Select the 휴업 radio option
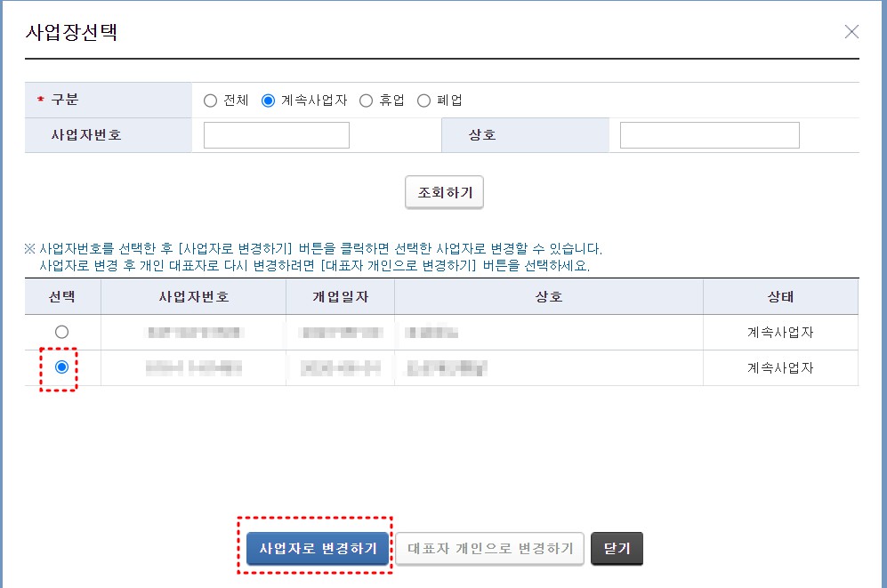This screenshot has height=588, width=887. pyautogui.click(x=366, y=100)
